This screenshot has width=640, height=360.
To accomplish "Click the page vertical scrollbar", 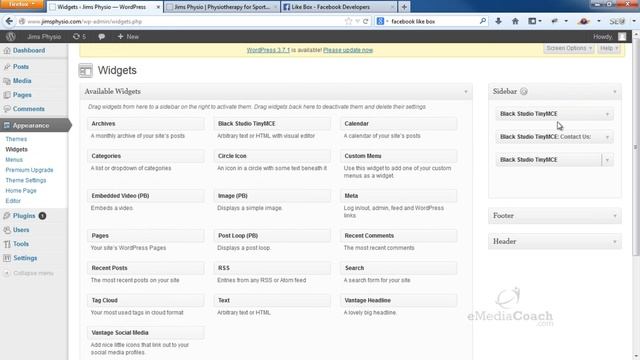I will 635,147.
